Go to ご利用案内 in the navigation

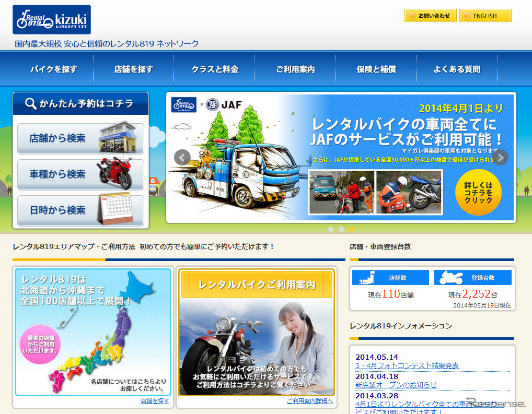295,69
